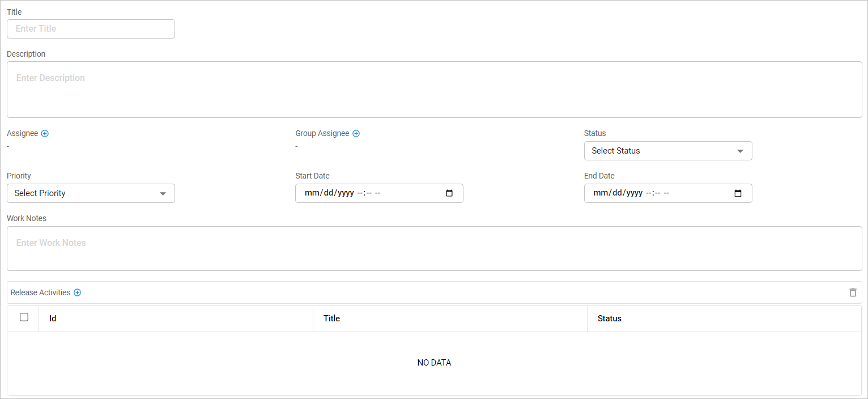Open the Start Date calendar picker icon
This screenshot has width=868, height=399.
click(449, 193)
